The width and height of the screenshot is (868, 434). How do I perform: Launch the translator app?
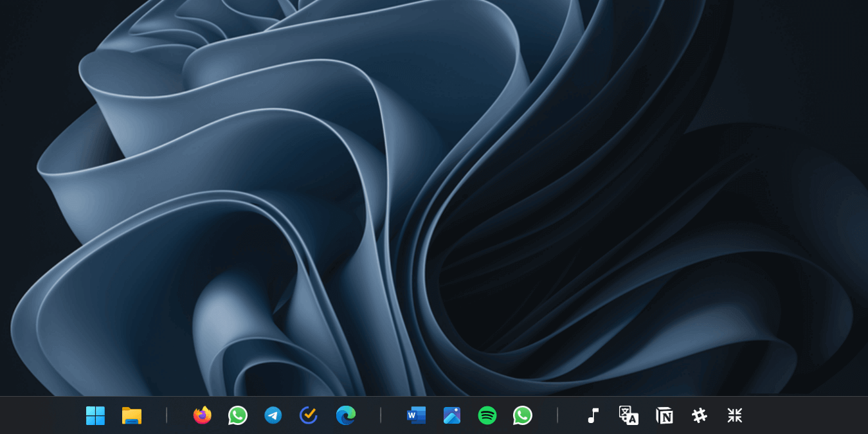coord(629,415)
